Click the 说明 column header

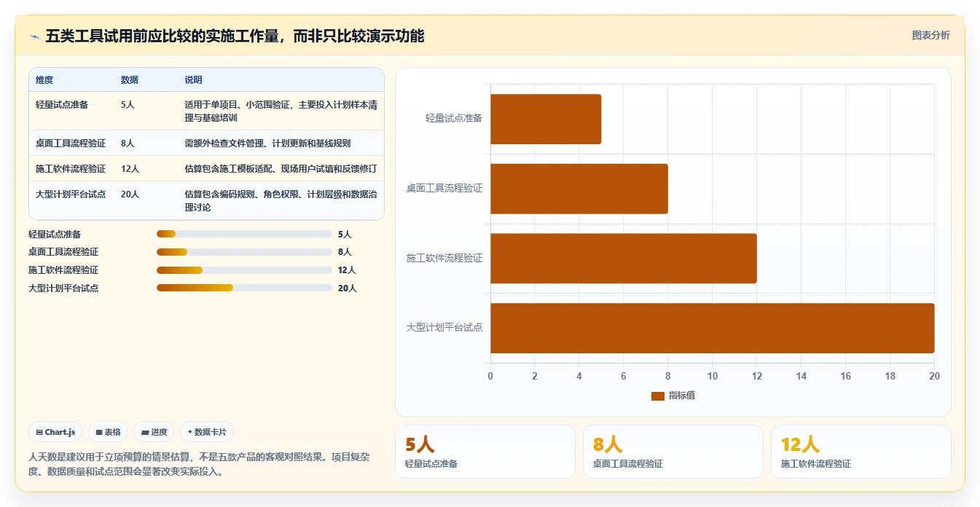(x=193, y=79)
